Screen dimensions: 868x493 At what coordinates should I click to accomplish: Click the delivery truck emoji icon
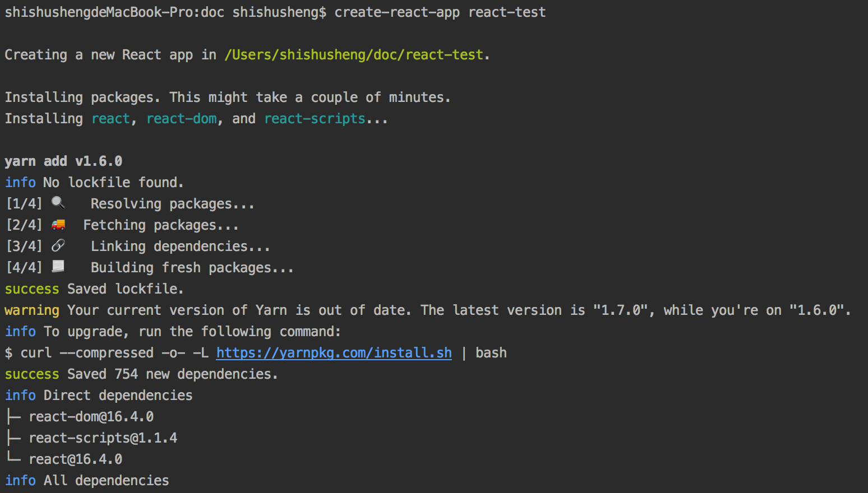(x=58, y=225)
